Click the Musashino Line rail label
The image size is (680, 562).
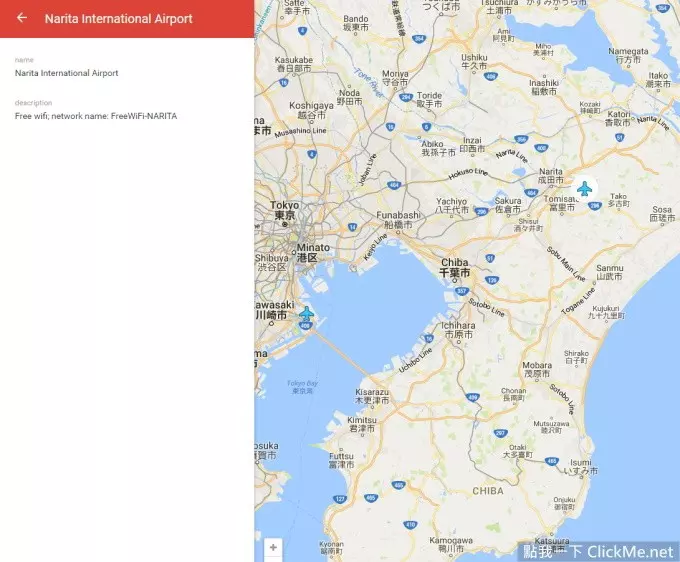point(300,131)
